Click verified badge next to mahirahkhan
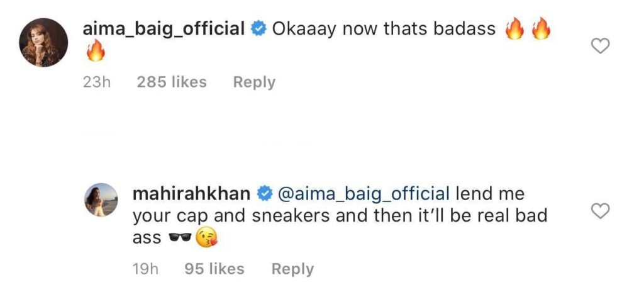644x299 pixels. click(x=265, y=194)
